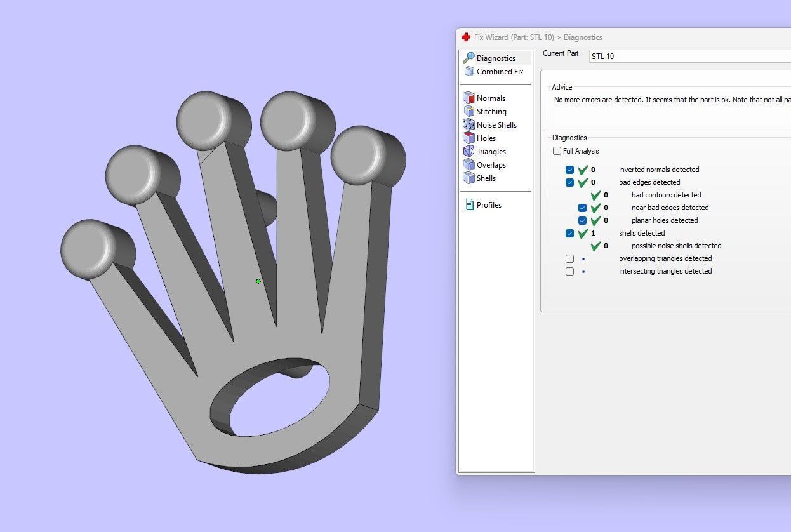Click green checkmark beside possible noise shells
The image size is (791, 532).
pyautogui.click(x=595, y=246)
